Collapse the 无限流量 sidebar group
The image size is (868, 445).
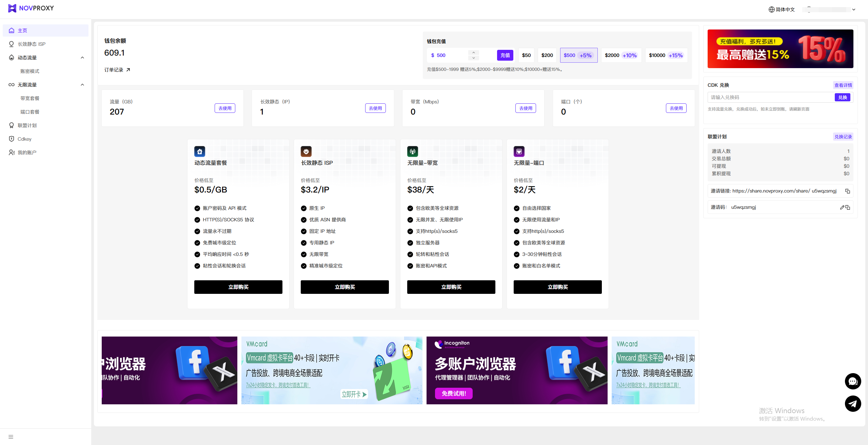click(x=82, y=85)
